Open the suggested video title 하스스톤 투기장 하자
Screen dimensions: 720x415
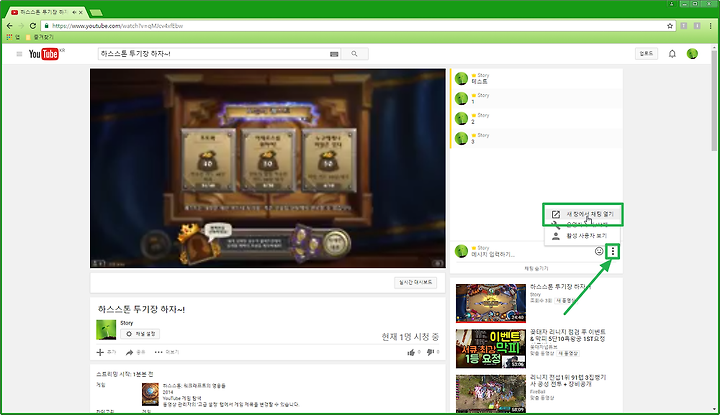(560, 287)
